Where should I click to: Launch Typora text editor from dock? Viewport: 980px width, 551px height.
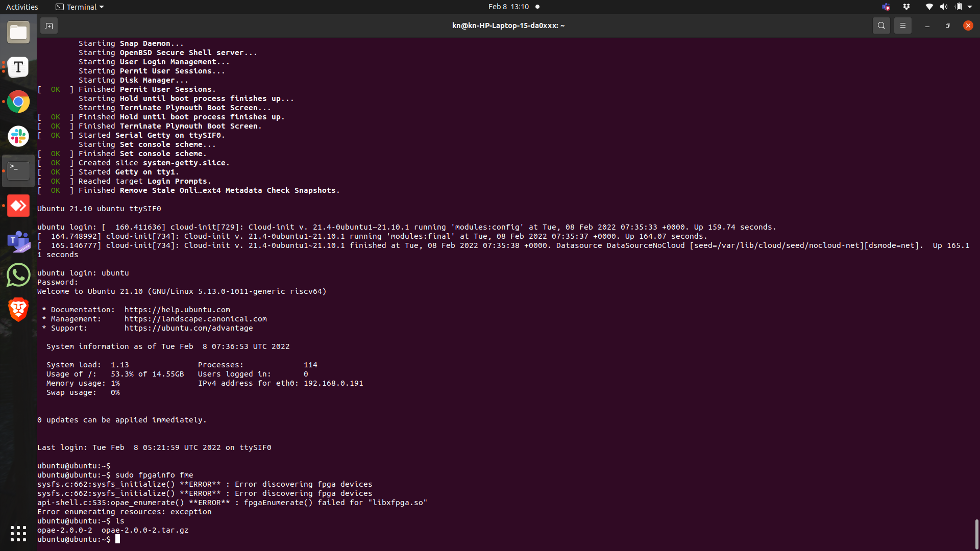pyautogui.click(x=18, y=67)
